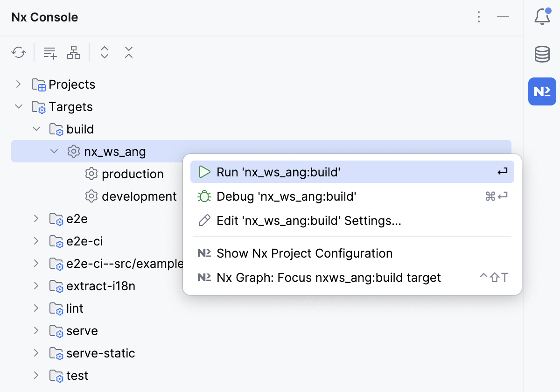Open the notifications bell
This screenshot has height=392, width=560.
tap(542, 17)
